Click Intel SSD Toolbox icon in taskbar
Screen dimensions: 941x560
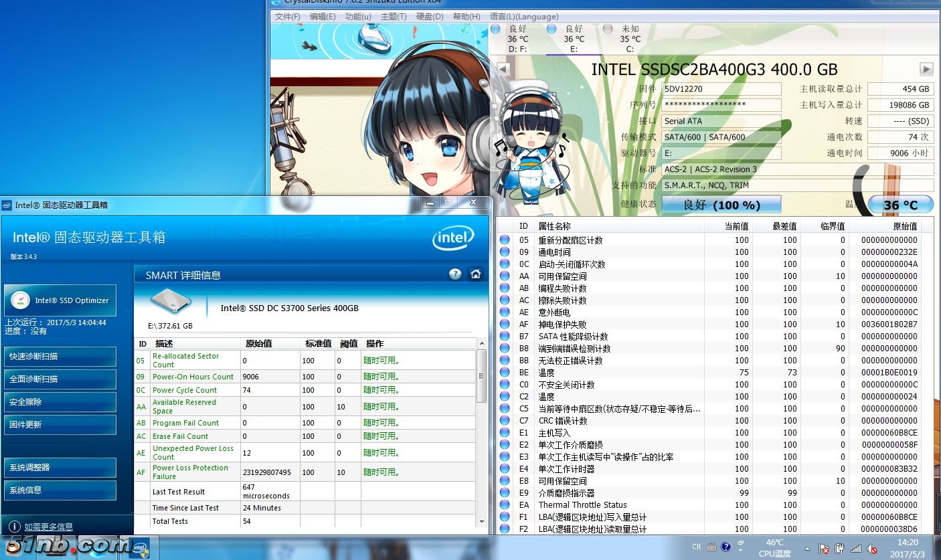[x=140, y=549]
